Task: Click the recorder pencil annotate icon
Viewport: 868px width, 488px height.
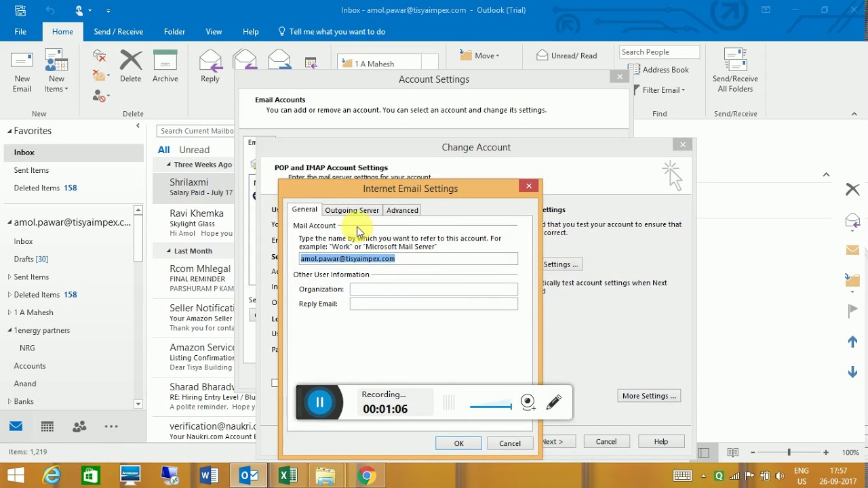Action: pyautogui.click(x=554, y=403)
